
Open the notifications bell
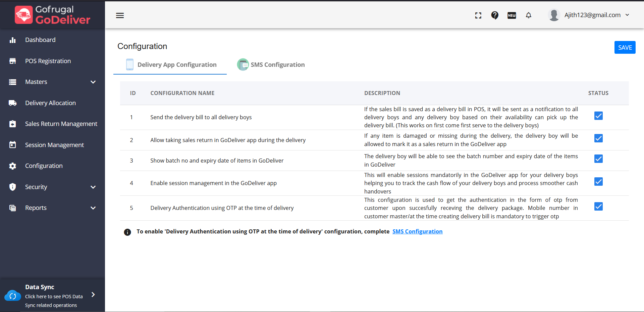point(529,15)
